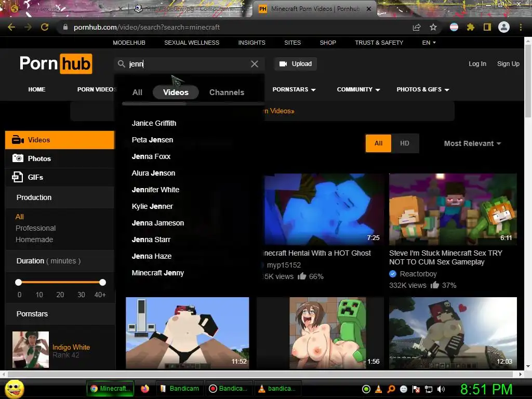The width and height of the screenshot is (532, 399).
Task: Select the All results filter button
Action: tap(378, 143)
